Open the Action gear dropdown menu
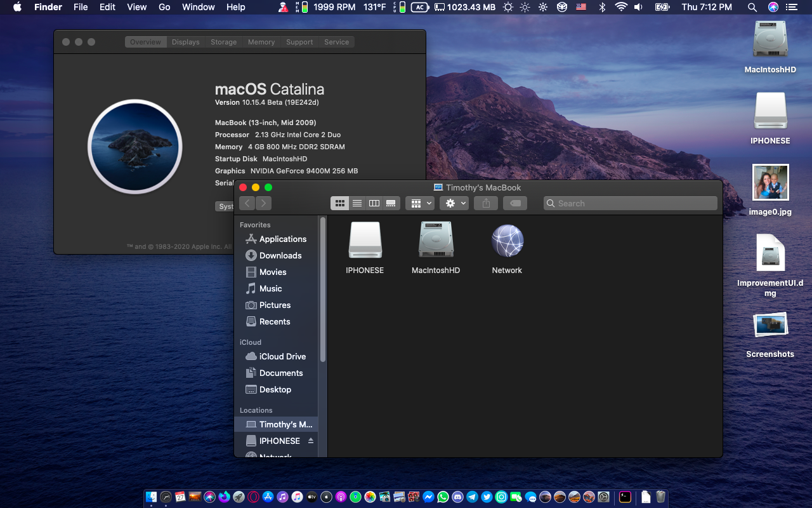This screenshot has width=812, height=508. [454, 203]
